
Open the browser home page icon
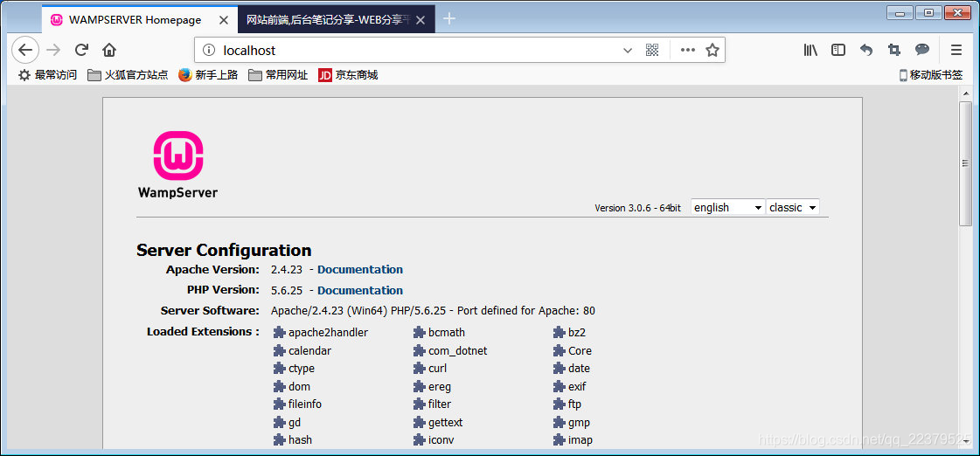click(109, 50)
